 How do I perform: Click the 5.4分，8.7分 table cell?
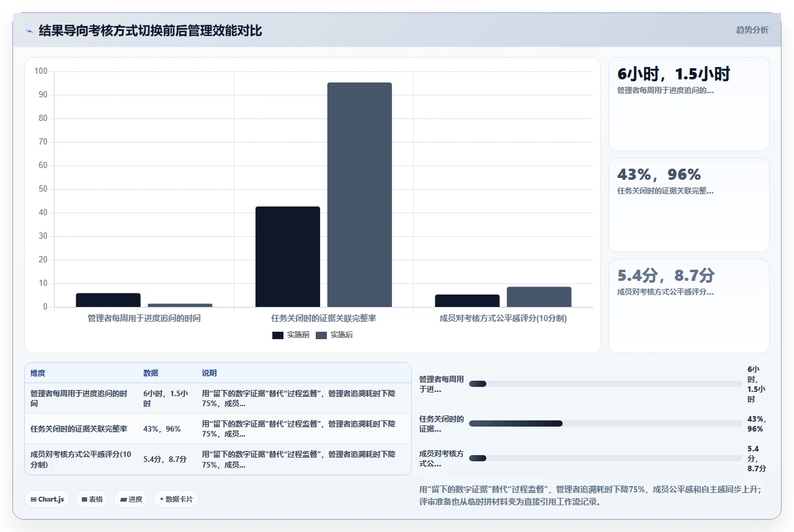(x=167, y=459)
